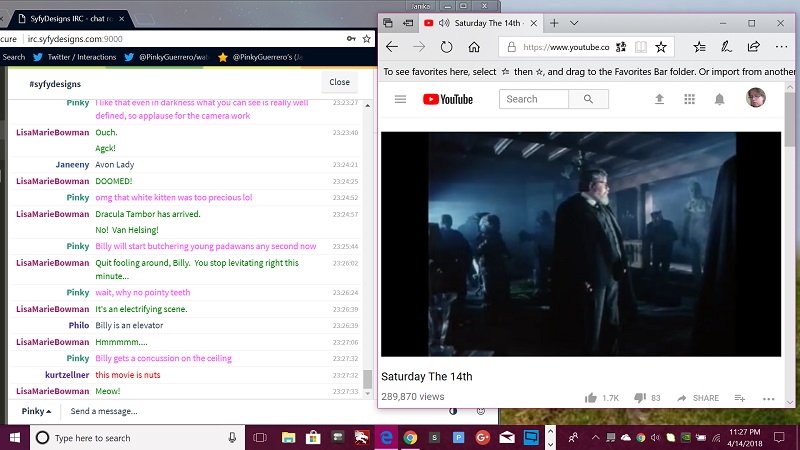Mute the Saturday The 14th tab audio
This screenshot has height=450, width=800.
coord(444,23)
